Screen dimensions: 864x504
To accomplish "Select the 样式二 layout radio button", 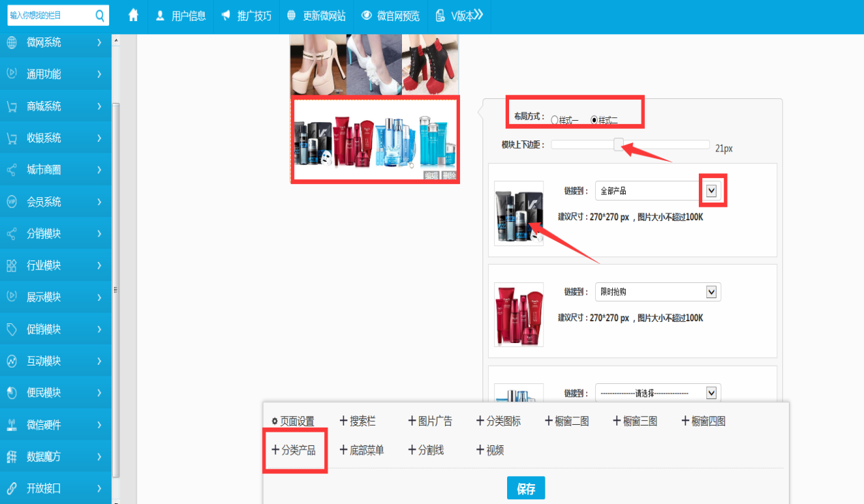I will tap(594, 120).
